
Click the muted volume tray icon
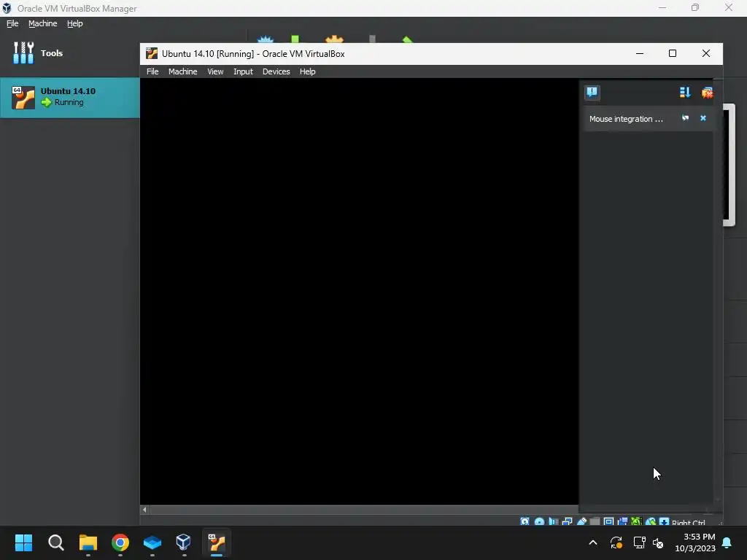(x=659, y=542)
